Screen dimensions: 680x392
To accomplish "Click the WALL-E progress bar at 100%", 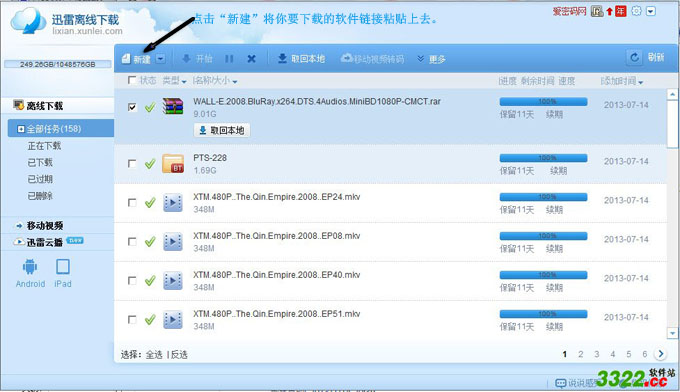I will [x=543, y=101].
